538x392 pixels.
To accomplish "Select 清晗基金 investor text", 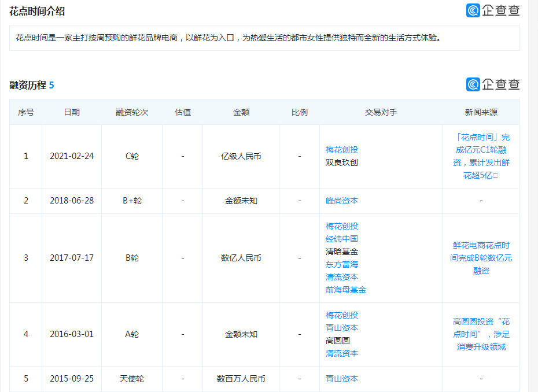I will [x=342, y=252].
